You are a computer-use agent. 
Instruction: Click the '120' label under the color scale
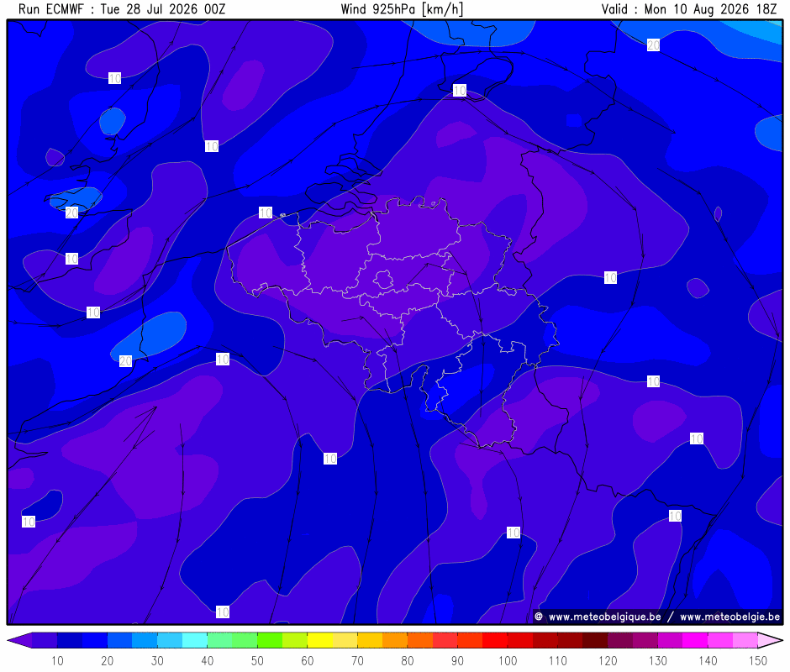pos(608,660)
